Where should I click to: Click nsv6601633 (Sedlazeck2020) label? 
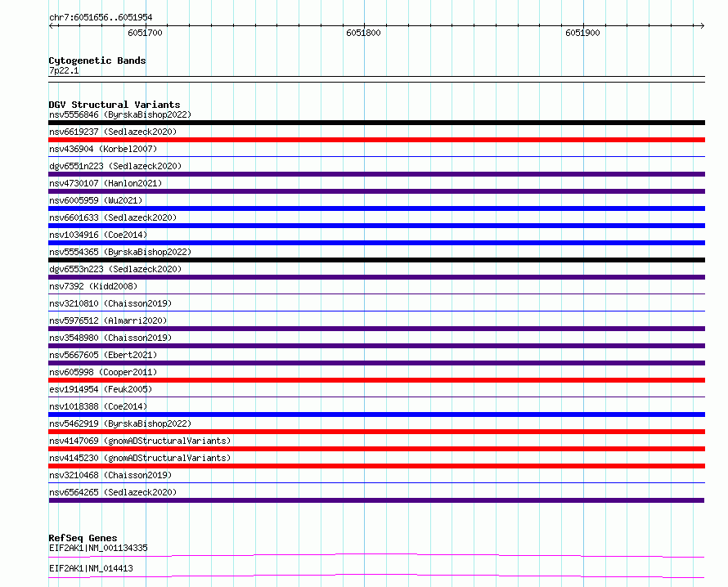click(113, 217)
